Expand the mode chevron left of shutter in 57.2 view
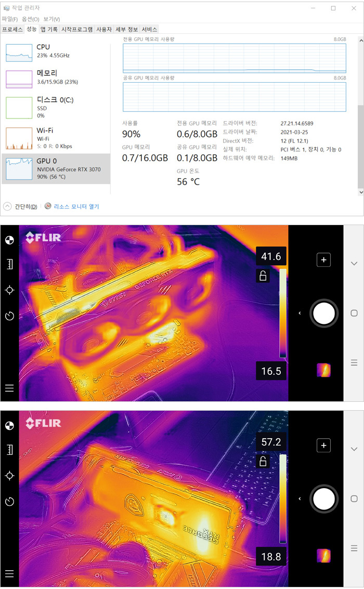The image size is (364, 589). [300, 499]
